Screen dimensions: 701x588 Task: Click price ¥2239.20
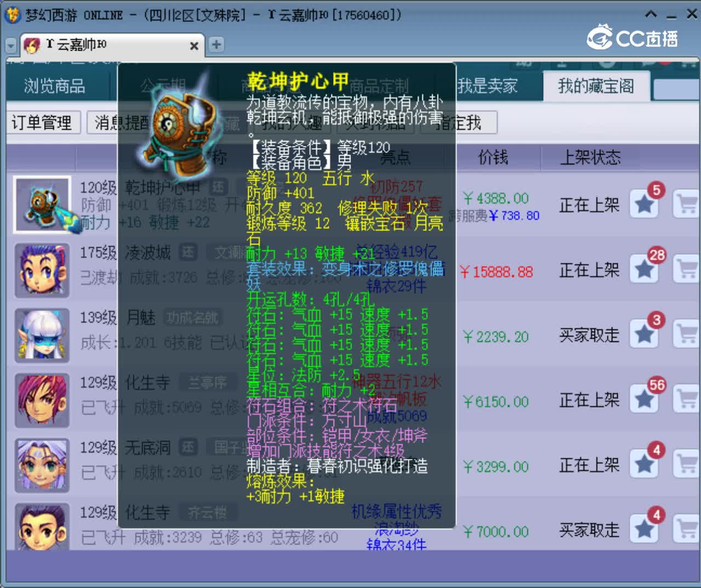pos(496,337)
